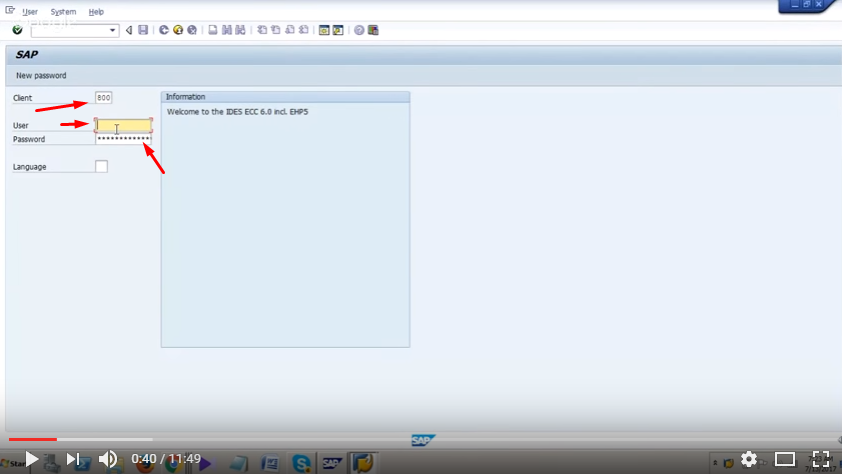Open video settings gear icon
Viewport: 842px width, 474px height.
[749, 459]
